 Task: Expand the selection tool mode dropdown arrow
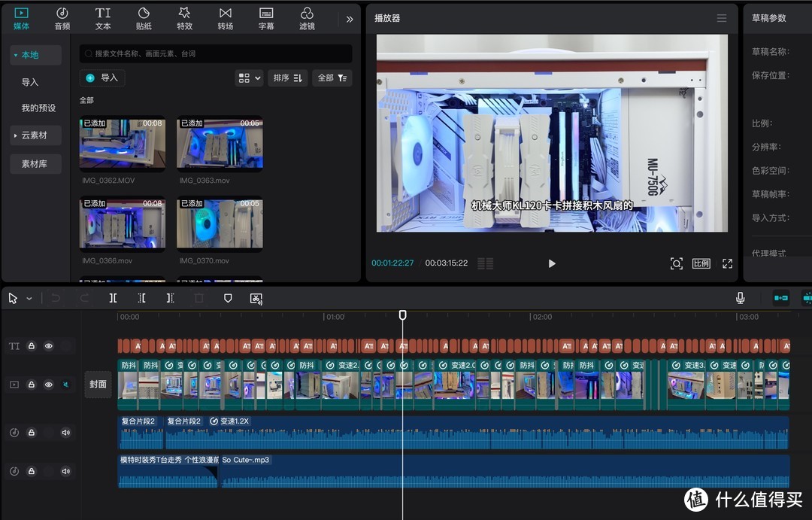point(29,299)
